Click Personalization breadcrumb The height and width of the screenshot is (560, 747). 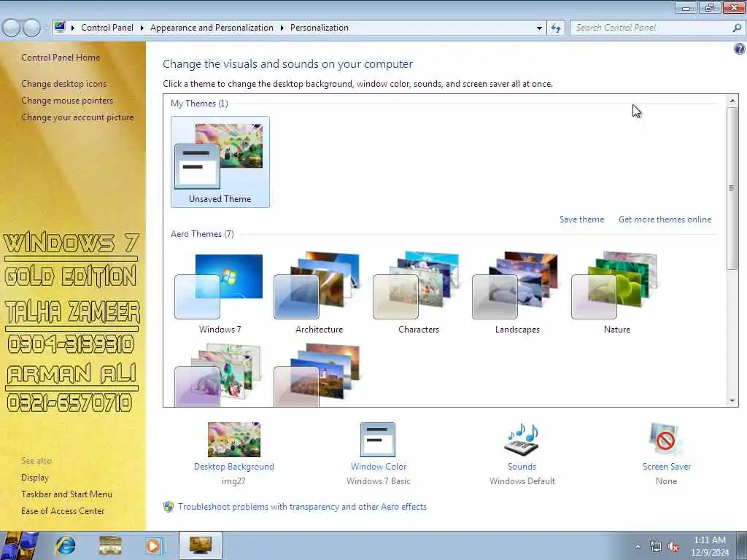pyautogui.click(x=320, y=28)
